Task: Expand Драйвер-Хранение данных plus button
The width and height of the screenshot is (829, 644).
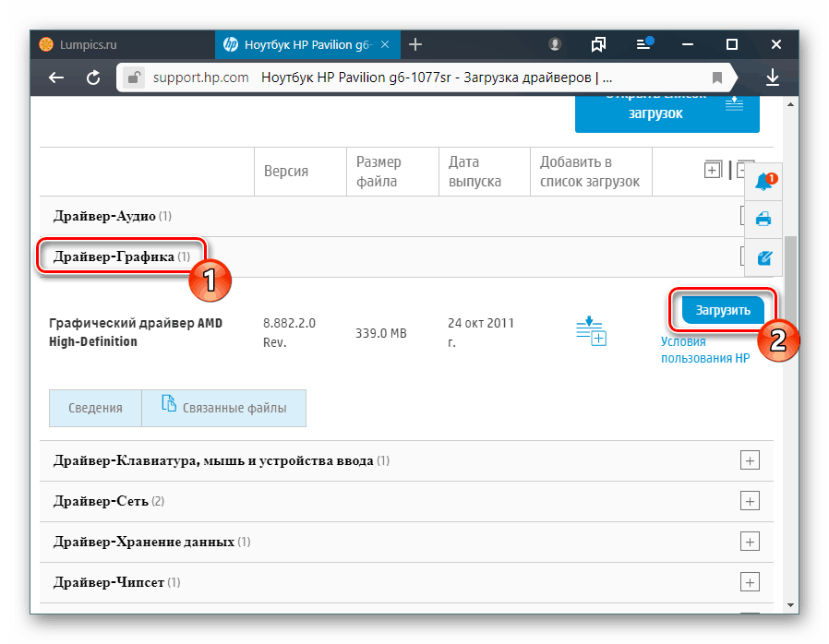Action: (x=750, y=542)
